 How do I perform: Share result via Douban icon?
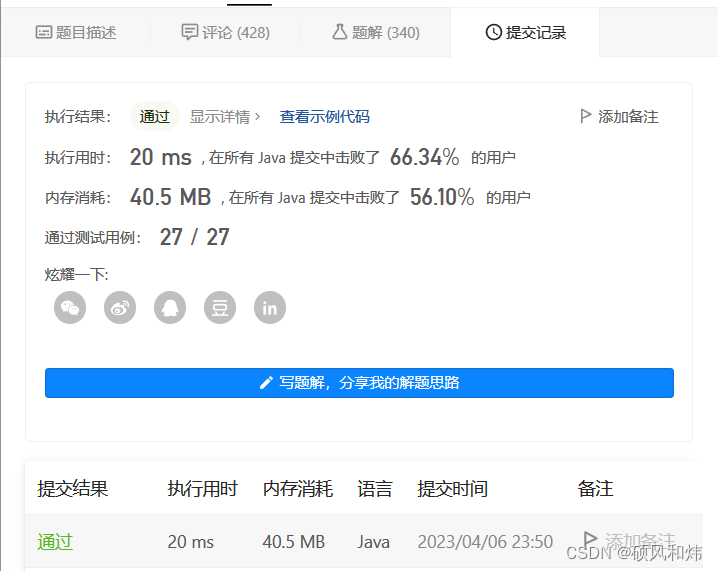(220, 308)
